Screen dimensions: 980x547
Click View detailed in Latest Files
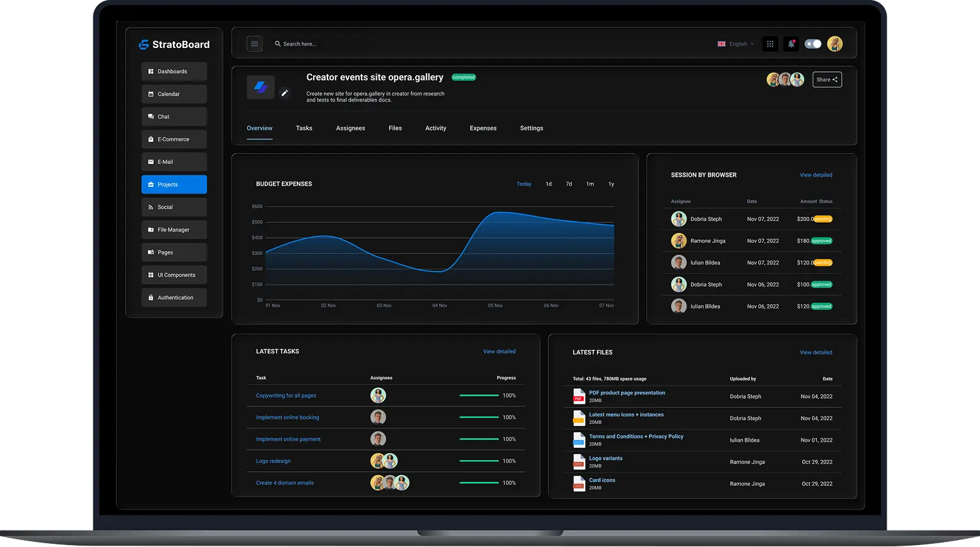pyautogui.click(x=816, y=353)
